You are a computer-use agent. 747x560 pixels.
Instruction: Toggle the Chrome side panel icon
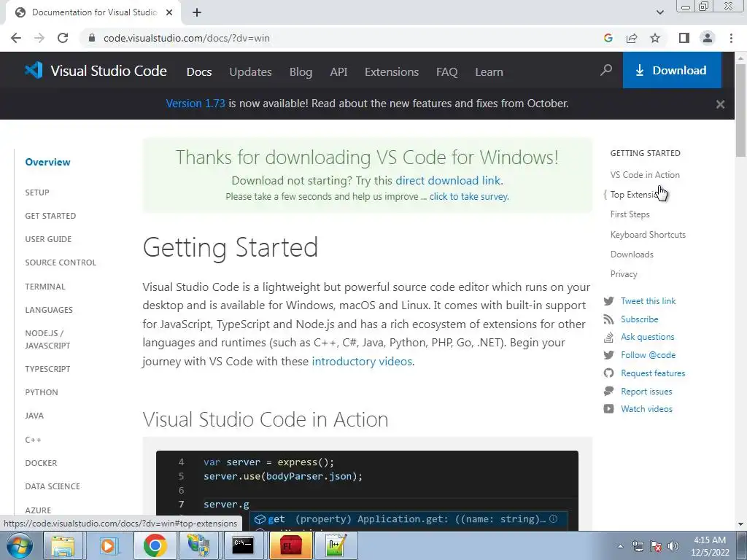coord(684,38)
